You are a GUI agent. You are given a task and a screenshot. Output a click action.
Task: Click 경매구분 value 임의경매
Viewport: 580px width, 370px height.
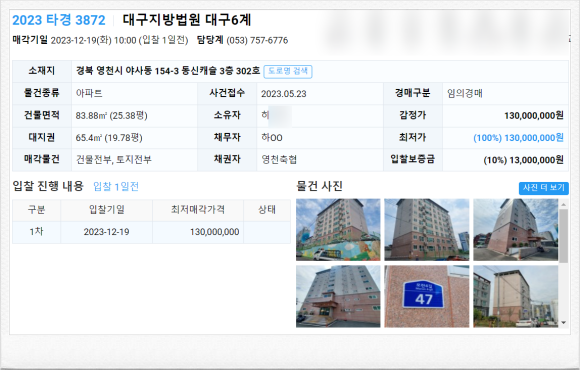tap(465, 93)
